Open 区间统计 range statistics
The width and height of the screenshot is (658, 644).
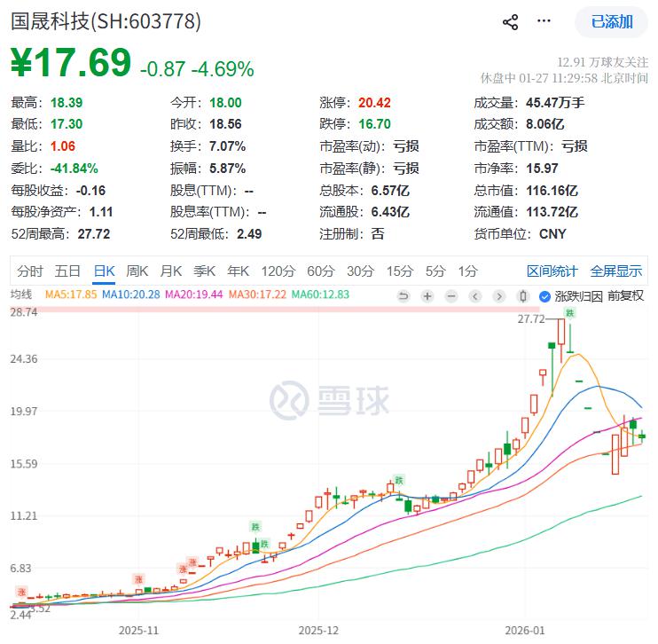pos(552,271)
